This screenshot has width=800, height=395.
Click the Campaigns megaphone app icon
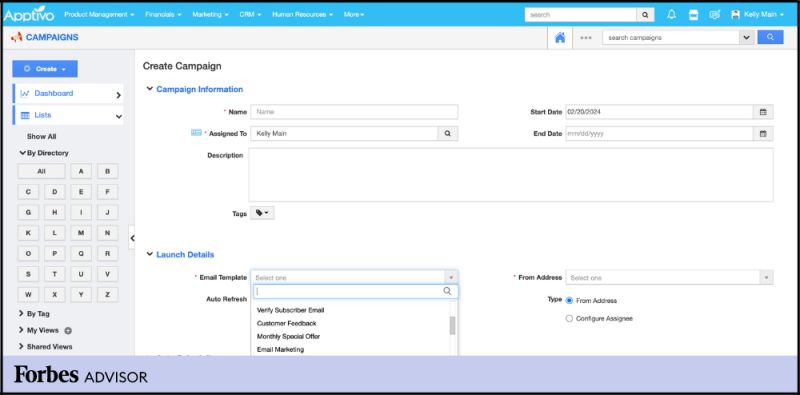(16, 37)
